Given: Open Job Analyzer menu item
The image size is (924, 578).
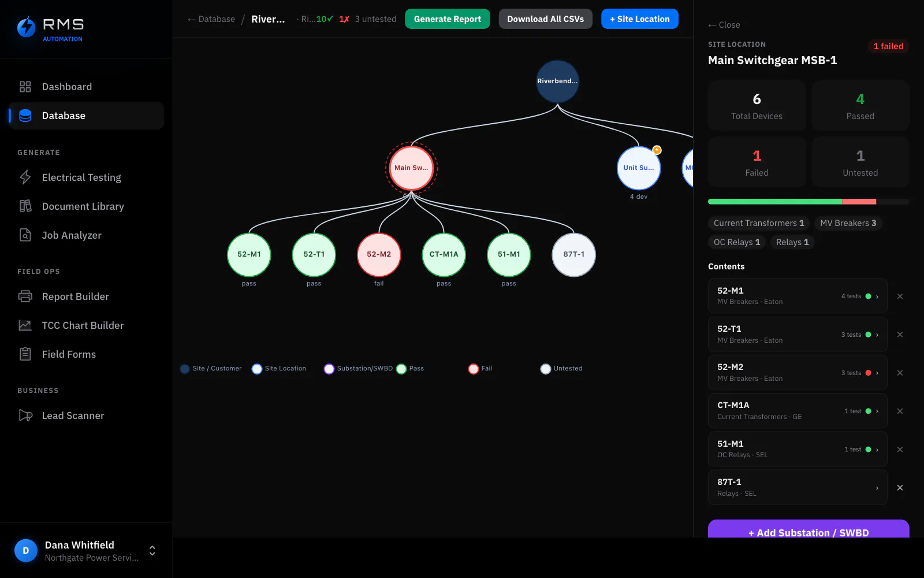Looking at the screenshot, I should [x=86, y=235].
